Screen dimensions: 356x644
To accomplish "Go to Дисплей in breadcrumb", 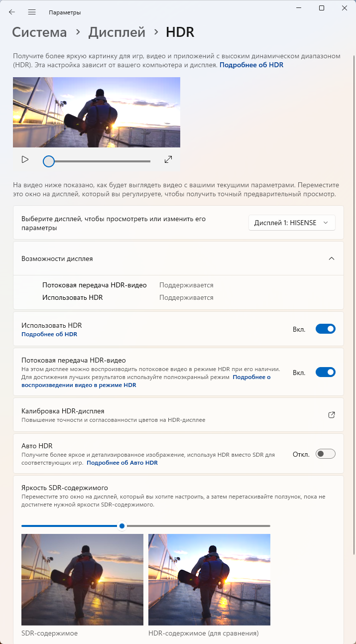I will coord(117,32).
